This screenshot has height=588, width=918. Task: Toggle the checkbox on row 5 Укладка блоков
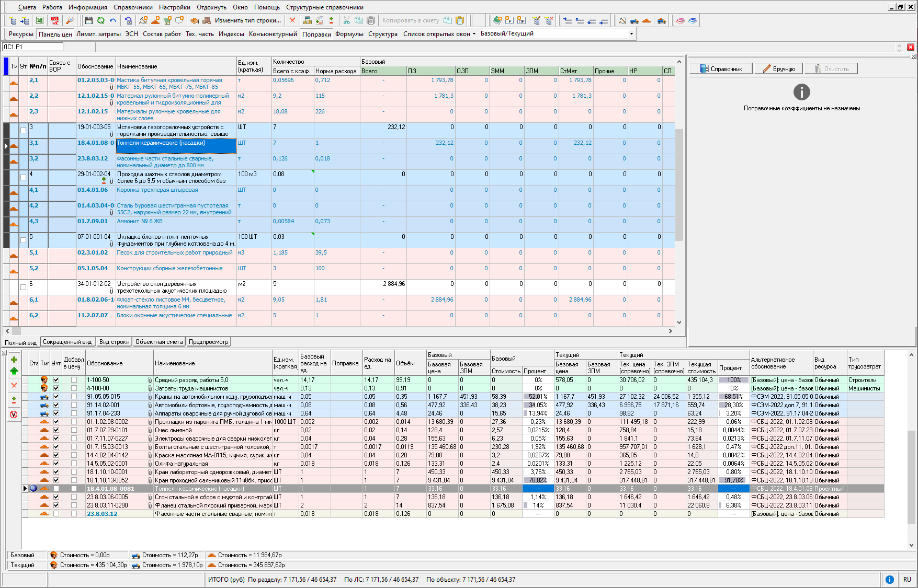coord(23,240)
